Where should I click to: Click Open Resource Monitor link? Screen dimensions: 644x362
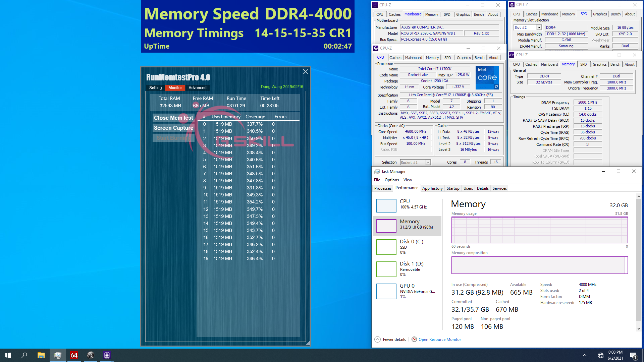[x=440, y=339]
